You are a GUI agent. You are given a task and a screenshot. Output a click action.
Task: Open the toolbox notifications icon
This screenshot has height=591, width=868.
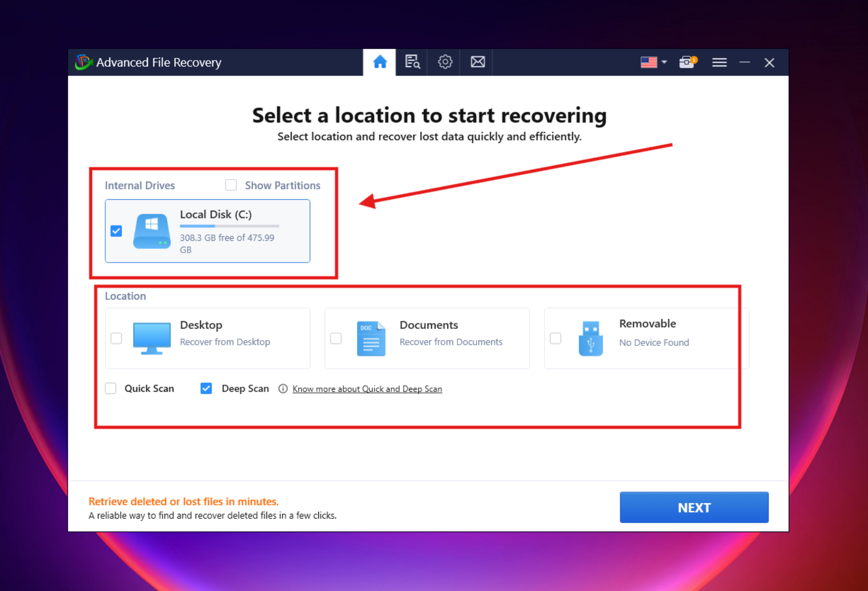[x=687, y=62]
